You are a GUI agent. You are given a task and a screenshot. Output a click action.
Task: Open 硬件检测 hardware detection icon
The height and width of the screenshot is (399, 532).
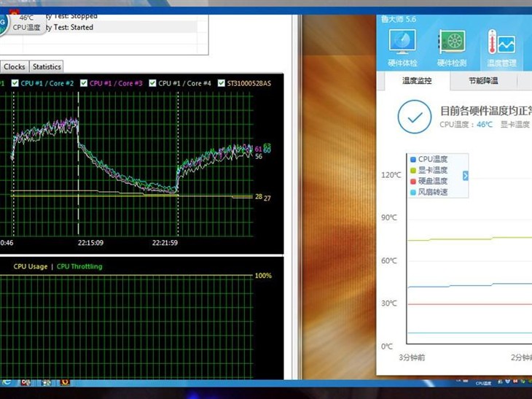[452, 48]
